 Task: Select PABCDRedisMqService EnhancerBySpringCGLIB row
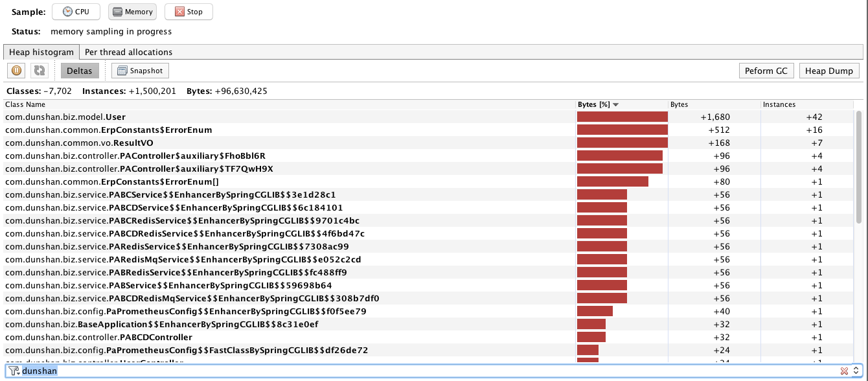[429, 298]
